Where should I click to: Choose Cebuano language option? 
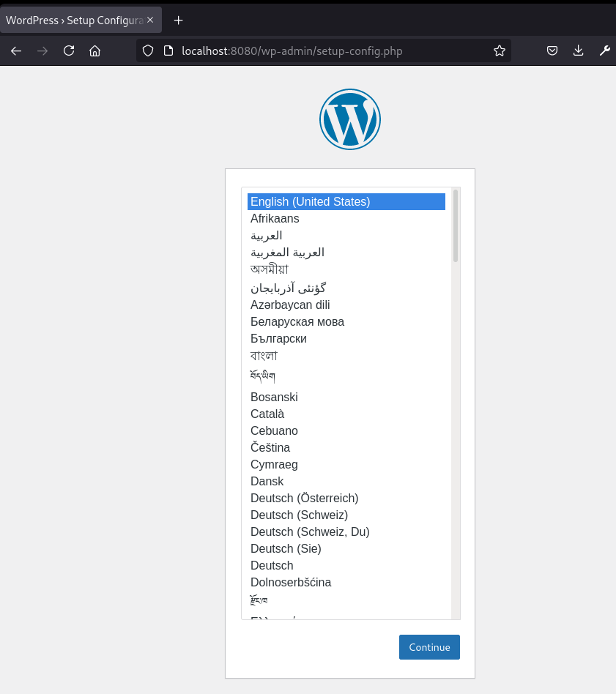pos(346,430)
